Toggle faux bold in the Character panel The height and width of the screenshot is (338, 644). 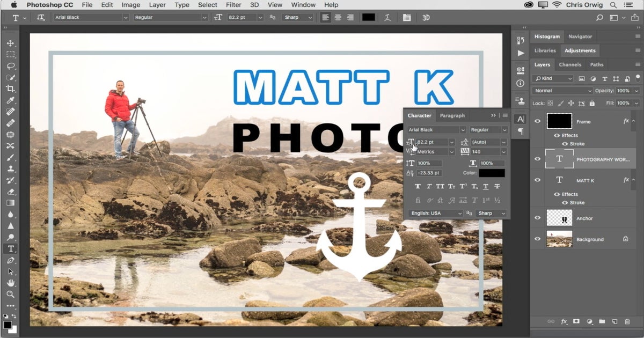[418, 186]
